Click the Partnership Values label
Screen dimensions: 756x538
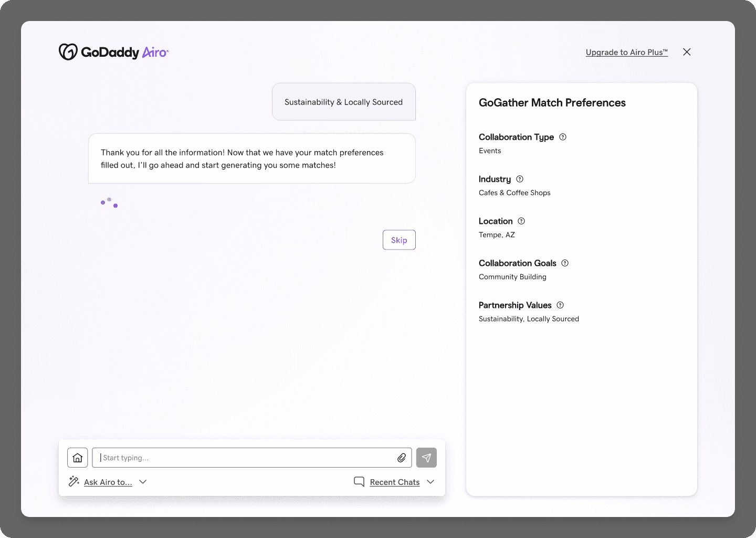(x=515, y=305)
